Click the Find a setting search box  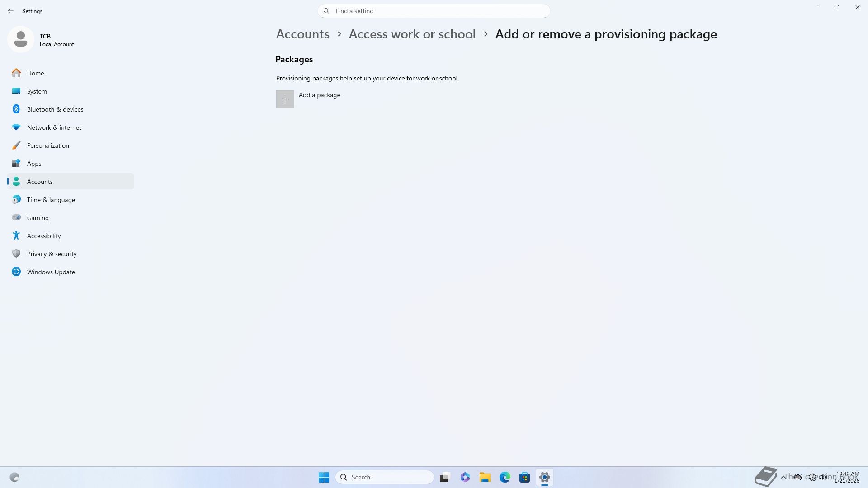pos(434,11)
